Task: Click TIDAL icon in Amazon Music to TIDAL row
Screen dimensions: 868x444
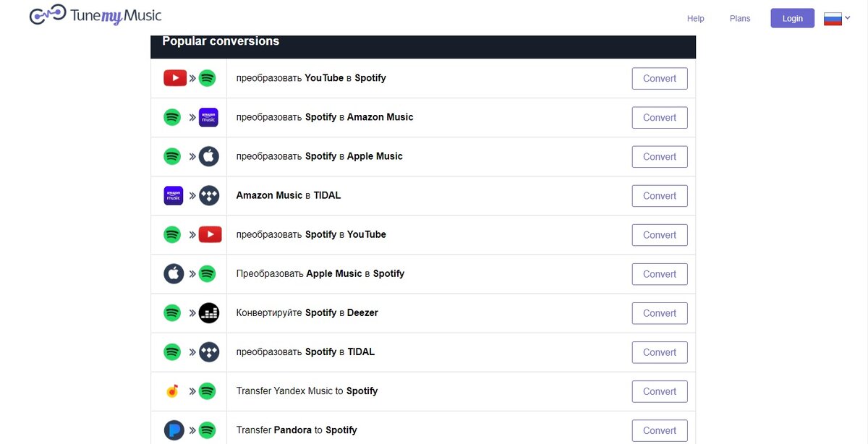Action: coord(209,195)
